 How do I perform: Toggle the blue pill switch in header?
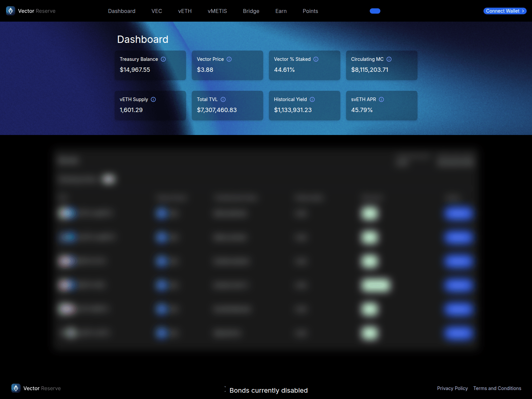tap(375, 11)
